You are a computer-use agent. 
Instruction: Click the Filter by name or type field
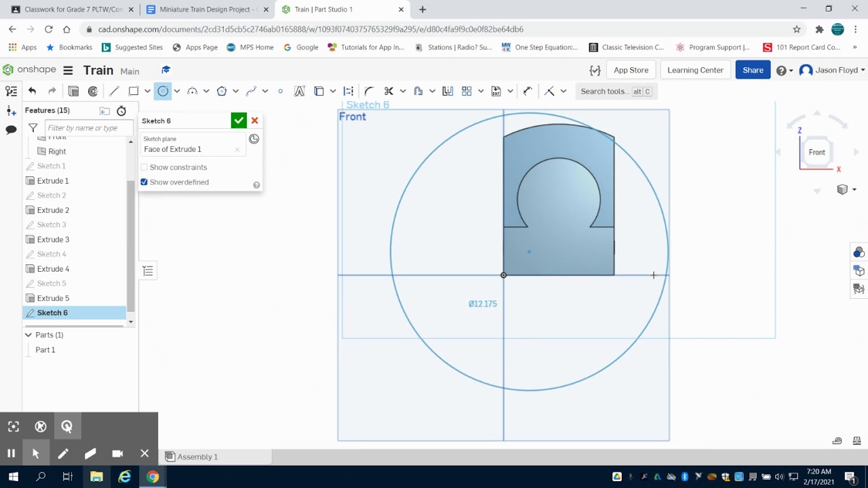[89, 127]
